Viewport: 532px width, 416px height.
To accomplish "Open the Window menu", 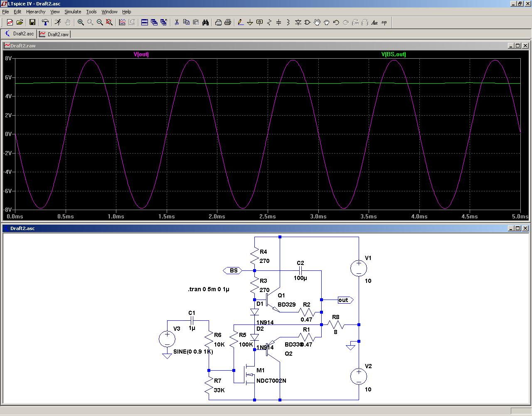I will click(109, 12).
